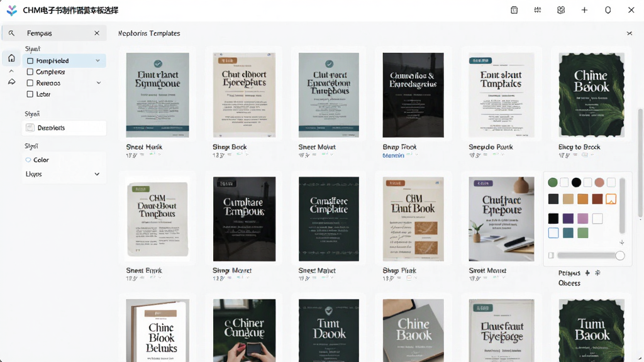This screenshot has height=362, width=644.
Task: Click the round handle of the palette slider
Action: click(x=619, y=256)
